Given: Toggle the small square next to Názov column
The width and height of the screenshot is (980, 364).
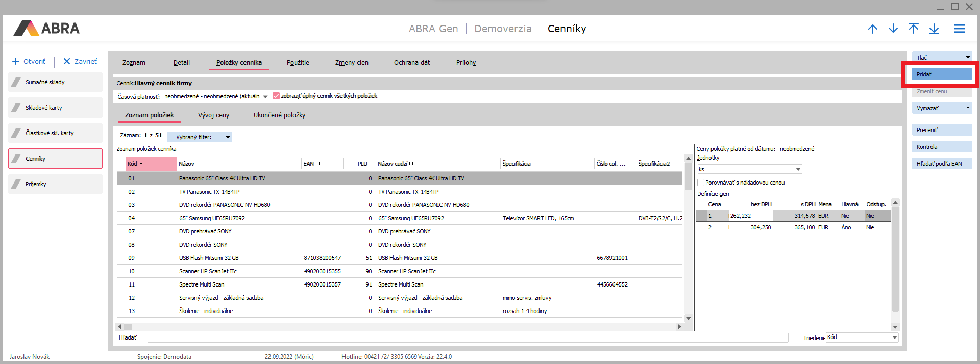Looking at the screenshot, I should (x=199, y=164).
